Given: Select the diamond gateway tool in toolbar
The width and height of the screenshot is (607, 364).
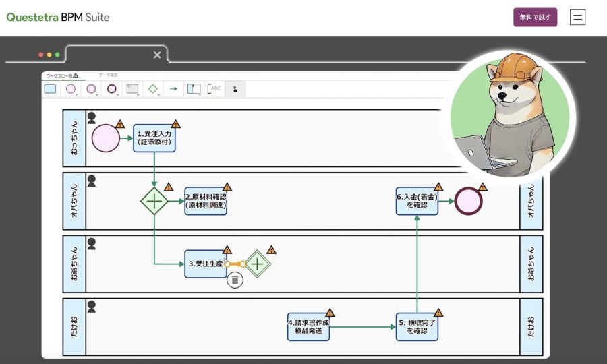Looking at the screenshot, I should 153,89.
